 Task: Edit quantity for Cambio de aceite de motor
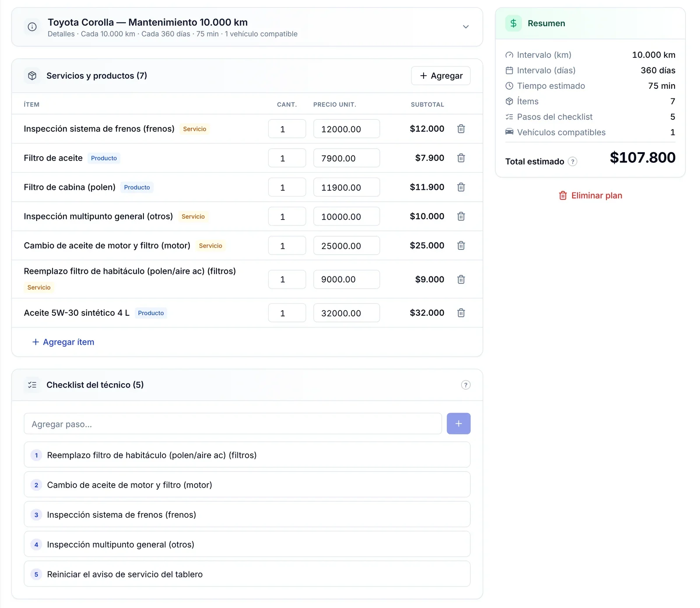(x=287, y=245)
